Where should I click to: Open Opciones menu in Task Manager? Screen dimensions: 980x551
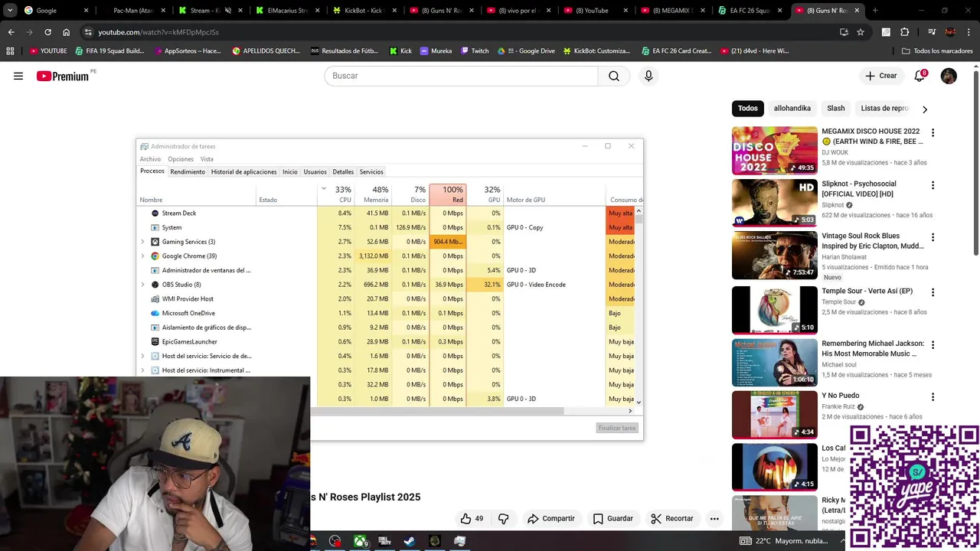coord(181,159)
